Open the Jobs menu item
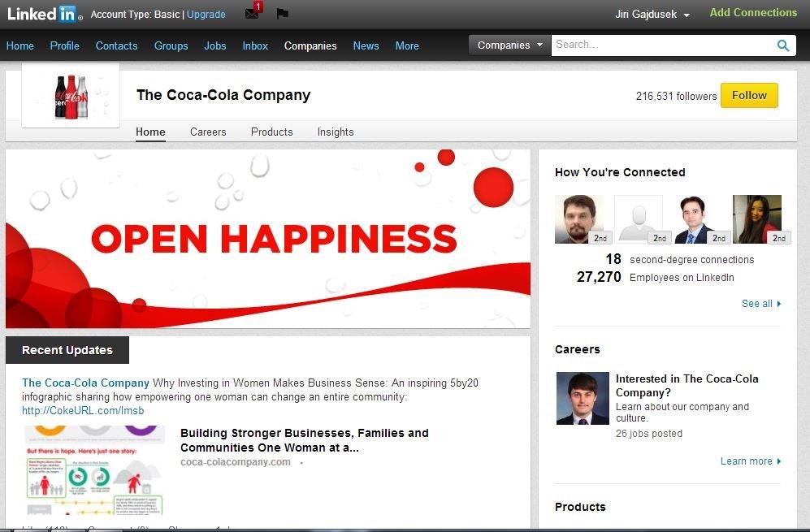The width and height of the screenshot is (810, 532). tap(215, 45)
